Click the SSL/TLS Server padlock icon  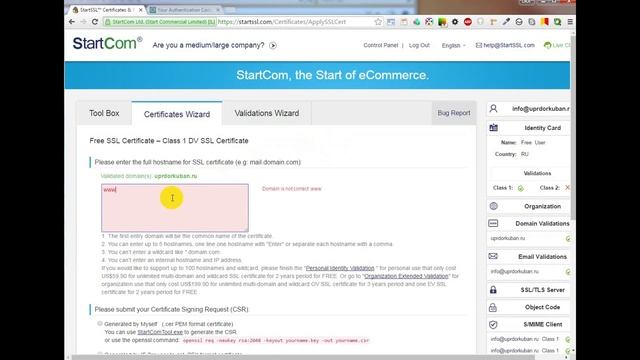(493, 290)
